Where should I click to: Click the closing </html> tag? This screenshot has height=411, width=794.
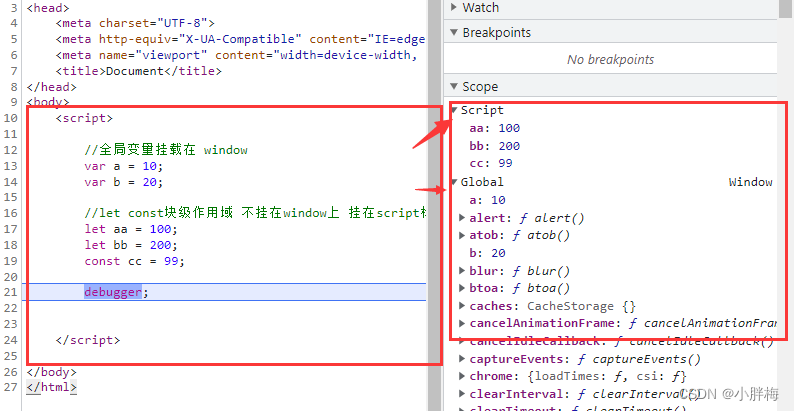pos(52,388)
